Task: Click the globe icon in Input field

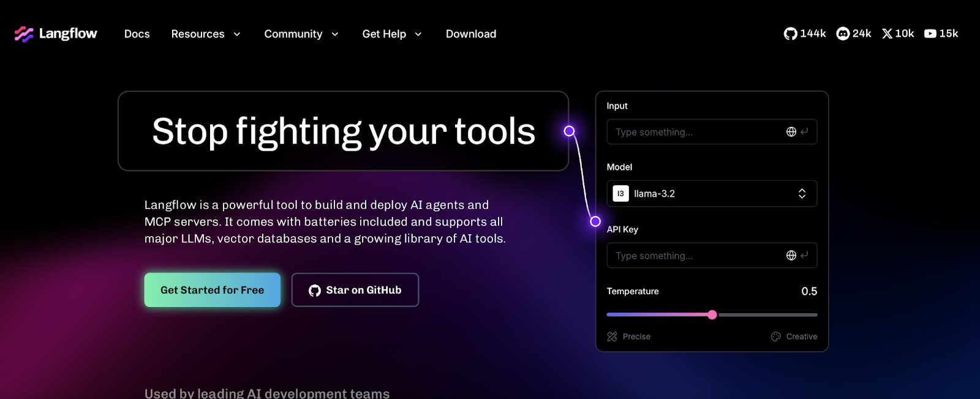Action: pos(791,132)
